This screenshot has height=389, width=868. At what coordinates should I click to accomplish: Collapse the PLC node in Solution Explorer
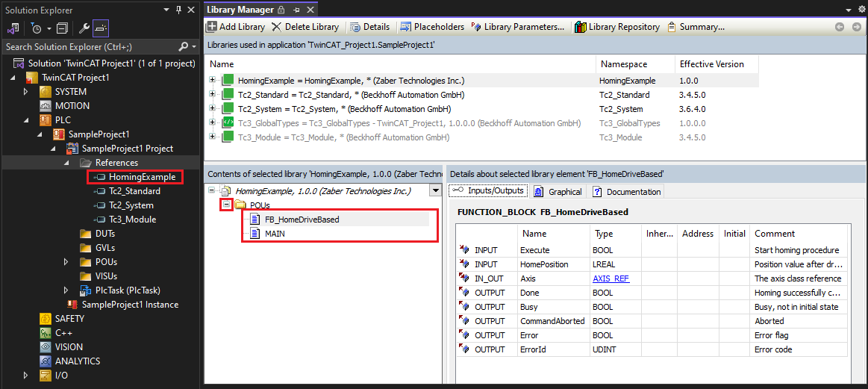click(25, 119)
